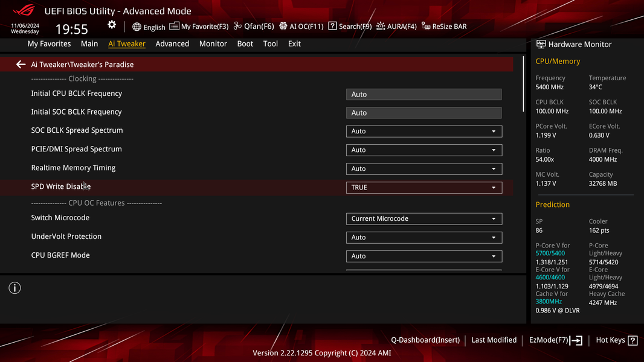Toggle AURA(F4) lighting
Screen dimensions: 644x362
pos(396,26)
